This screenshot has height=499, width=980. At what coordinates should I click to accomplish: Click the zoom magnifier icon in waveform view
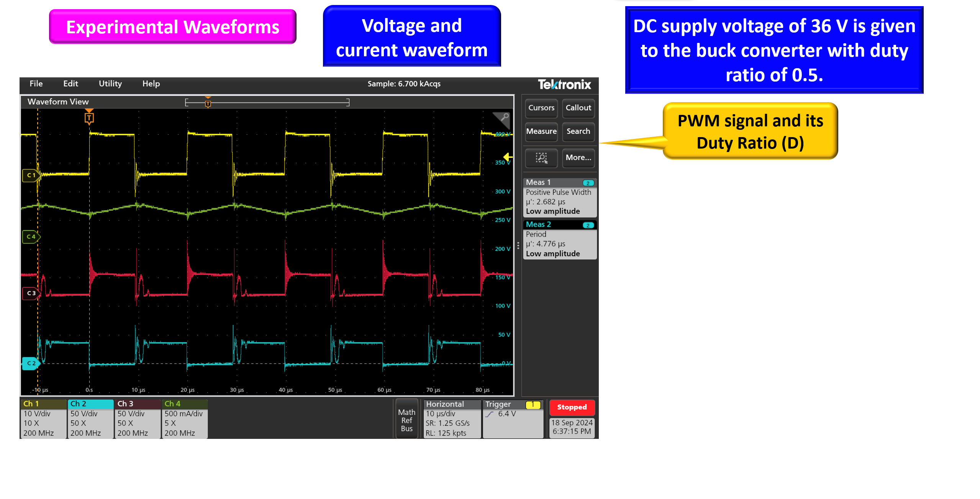point(504,118)
